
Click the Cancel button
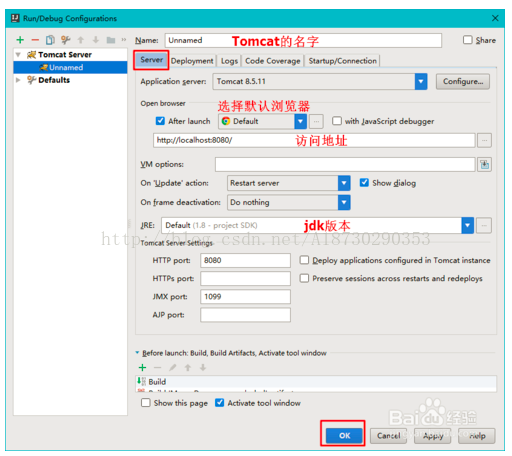[388, 436]
